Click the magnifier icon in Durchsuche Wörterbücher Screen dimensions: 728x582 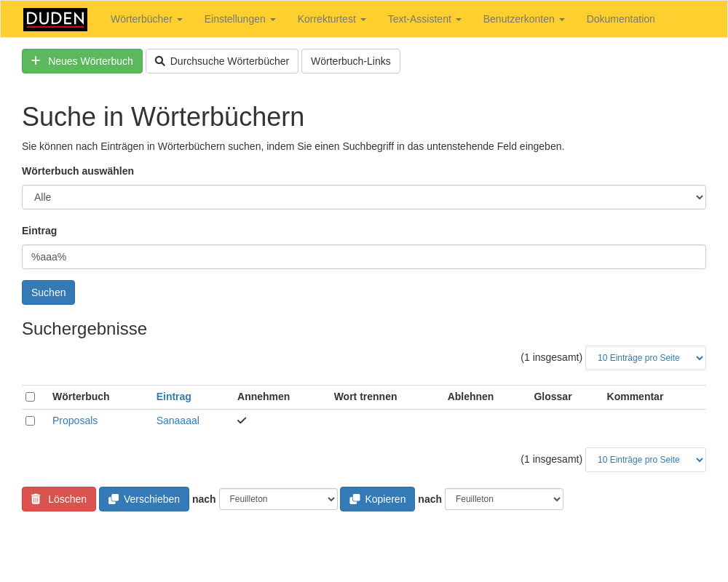tap(160, 61)
